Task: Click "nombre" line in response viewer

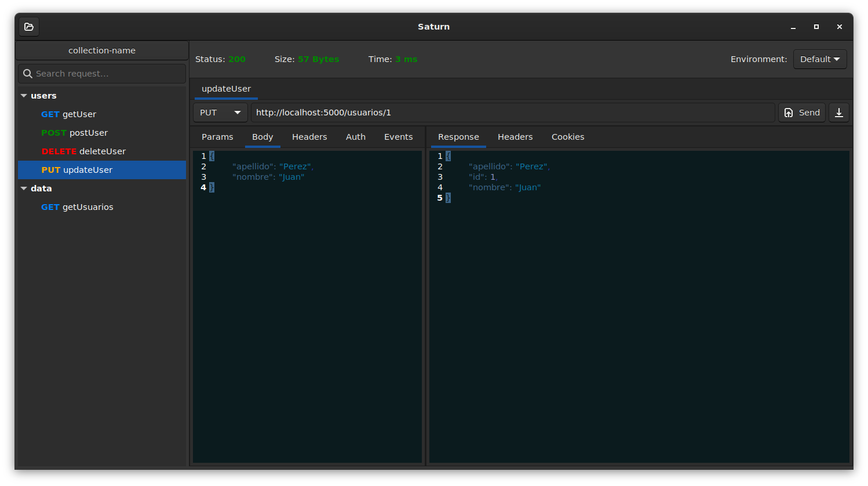Action: point(505,187)
